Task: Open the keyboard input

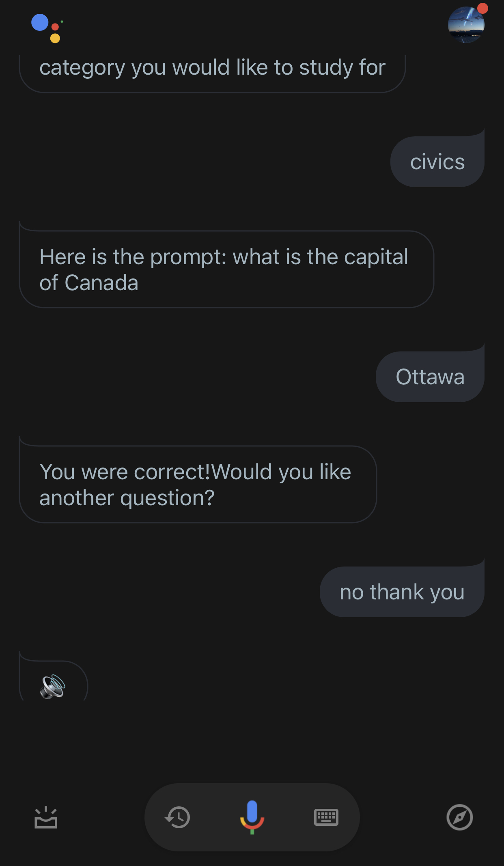Action: (326, 817)
